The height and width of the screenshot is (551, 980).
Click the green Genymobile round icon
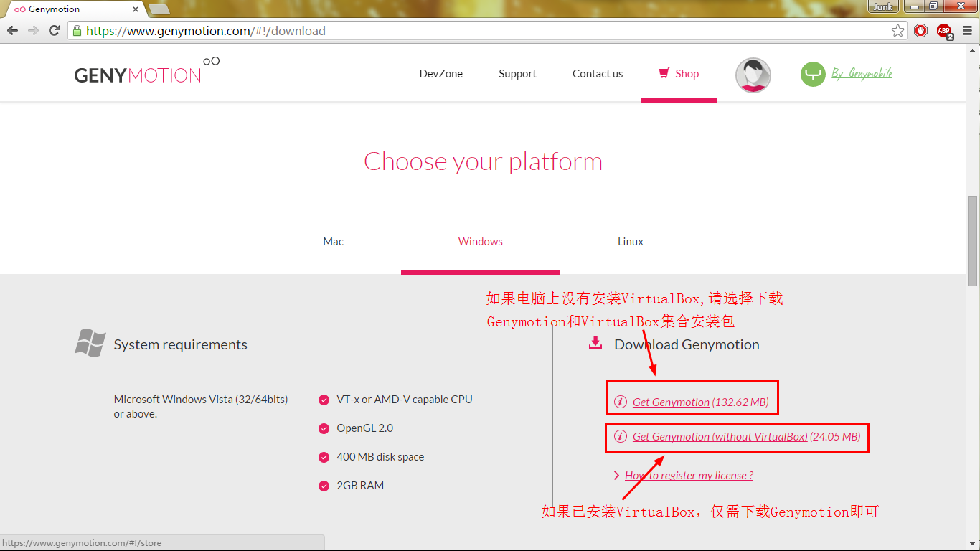point(813,74)
